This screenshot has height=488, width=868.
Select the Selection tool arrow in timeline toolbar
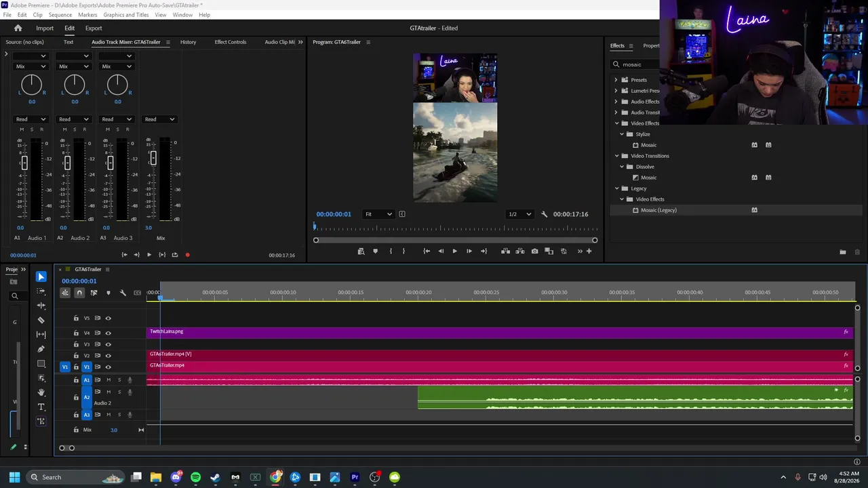tap(41, 277)
